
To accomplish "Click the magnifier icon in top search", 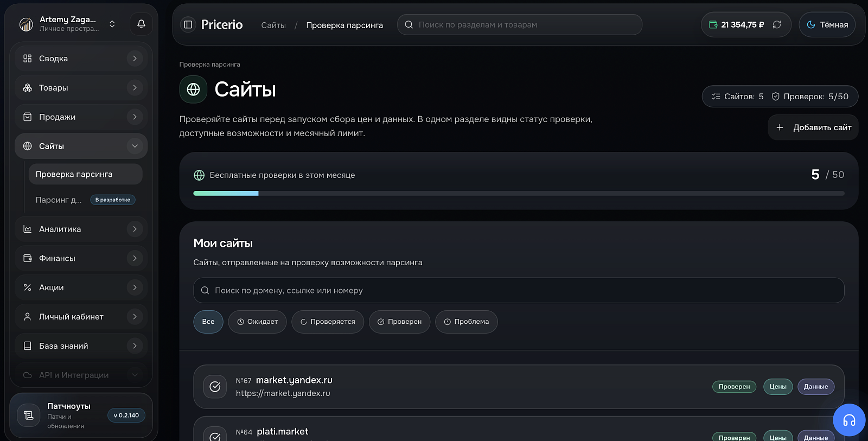I will point(409,25).
